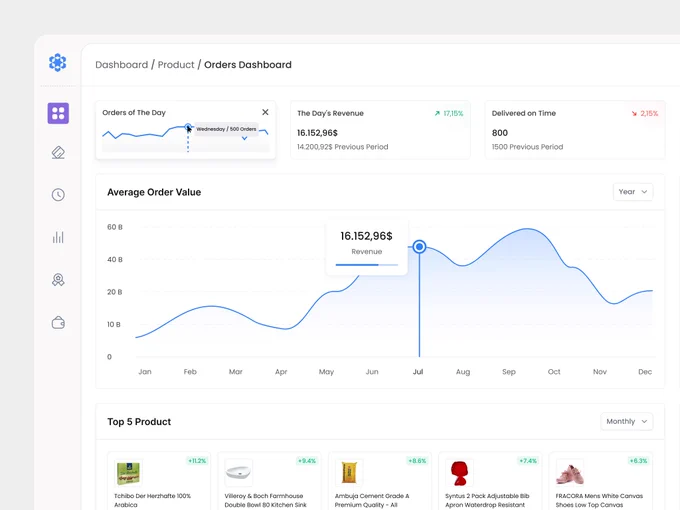680x510 pixels.
Task: Click the Tchibo coffee product thumbnail
Action: (x=128, y=473)
